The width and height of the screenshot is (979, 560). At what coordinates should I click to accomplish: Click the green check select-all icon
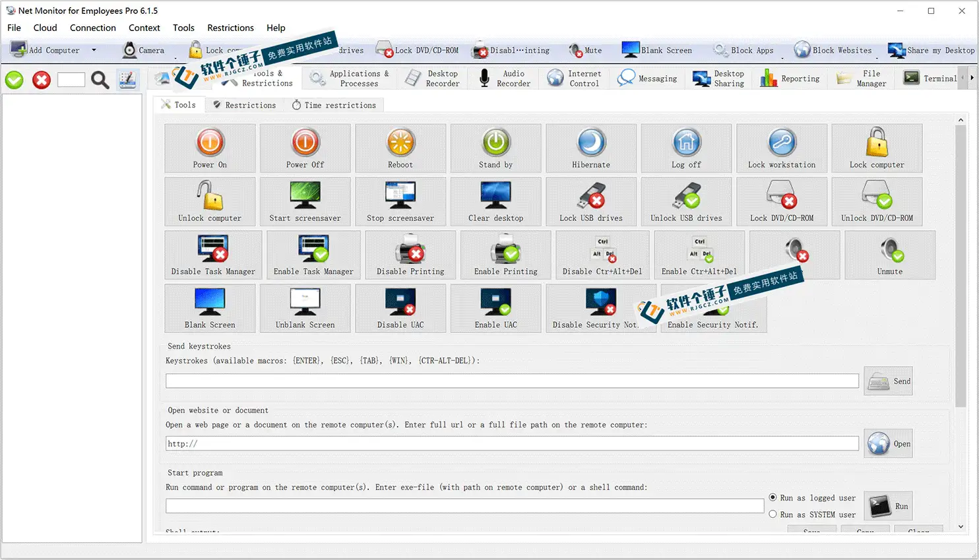click(x=15, y=80)
